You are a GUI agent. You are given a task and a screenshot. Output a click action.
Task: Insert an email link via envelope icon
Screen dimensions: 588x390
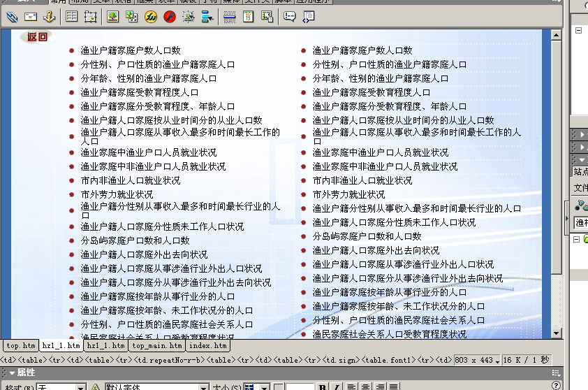31,17
